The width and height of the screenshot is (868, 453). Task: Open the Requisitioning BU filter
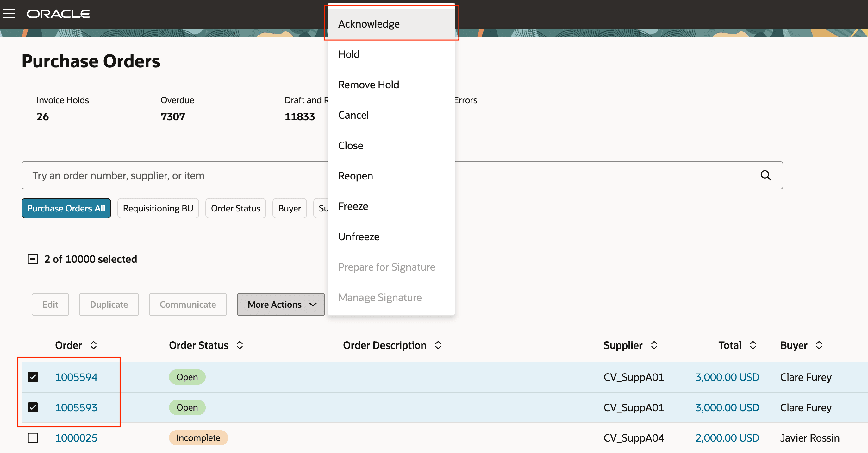(x=158, y=208)
